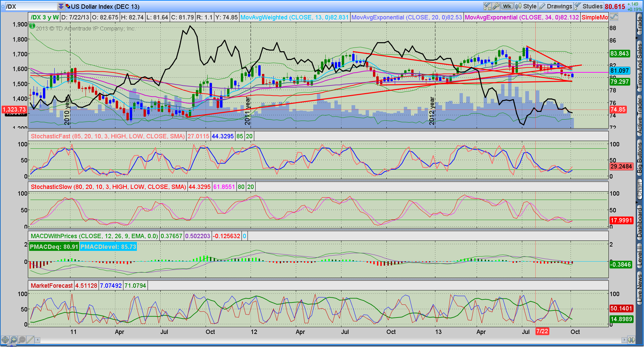Click the MACDWithPrices study label
Screen dimensions: 644x347
tap(94, 236)
